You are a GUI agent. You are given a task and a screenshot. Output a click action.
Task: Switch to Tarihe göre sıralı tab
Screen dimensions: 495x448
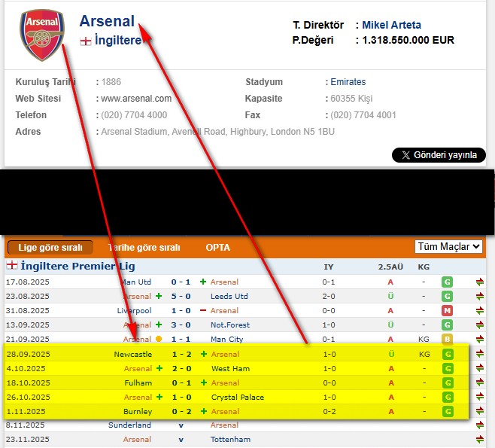point(144,248)
